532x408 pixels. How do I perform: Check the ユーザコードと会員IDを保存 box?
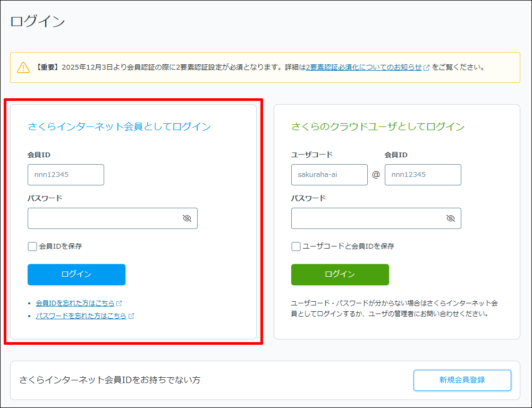pyautogui.click(x=296, y=246)
